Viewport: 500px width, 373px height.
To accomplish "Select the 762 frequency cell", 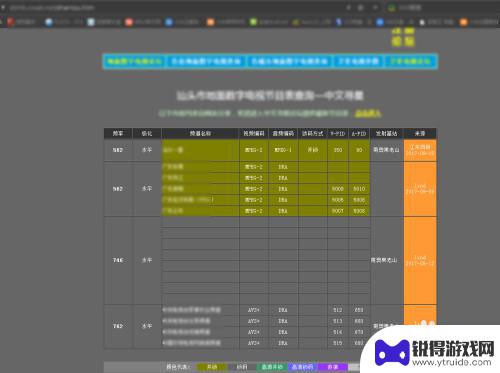I will pos(118,326).
